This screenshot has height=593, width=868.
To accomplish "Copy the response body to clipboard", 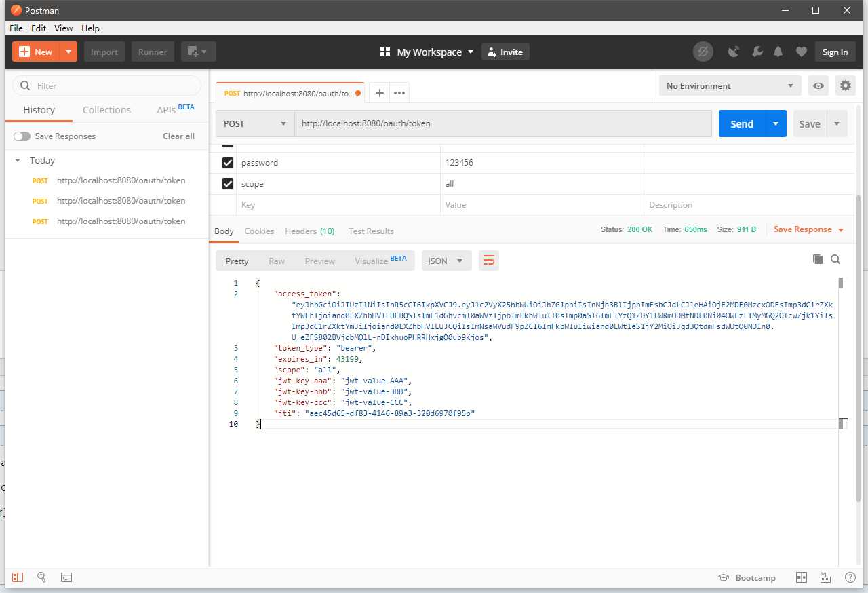I will 818,259.
